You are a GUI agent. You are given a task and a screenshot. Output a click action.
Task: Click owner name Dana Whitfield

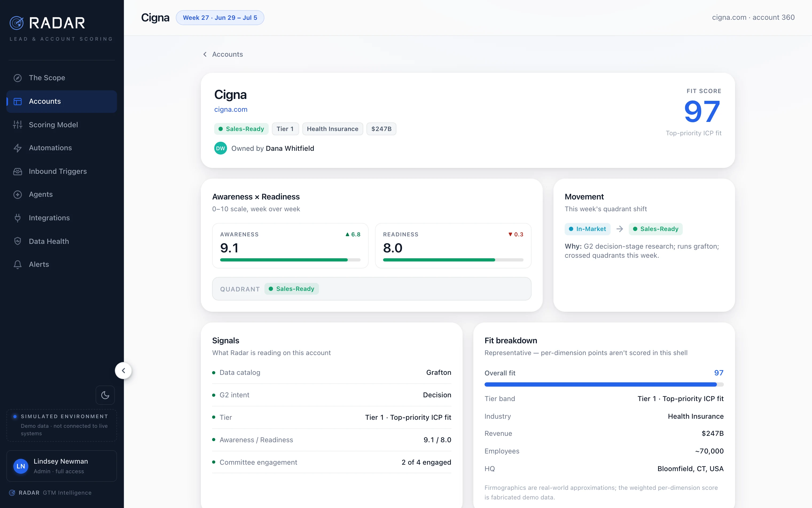(290, 148)
